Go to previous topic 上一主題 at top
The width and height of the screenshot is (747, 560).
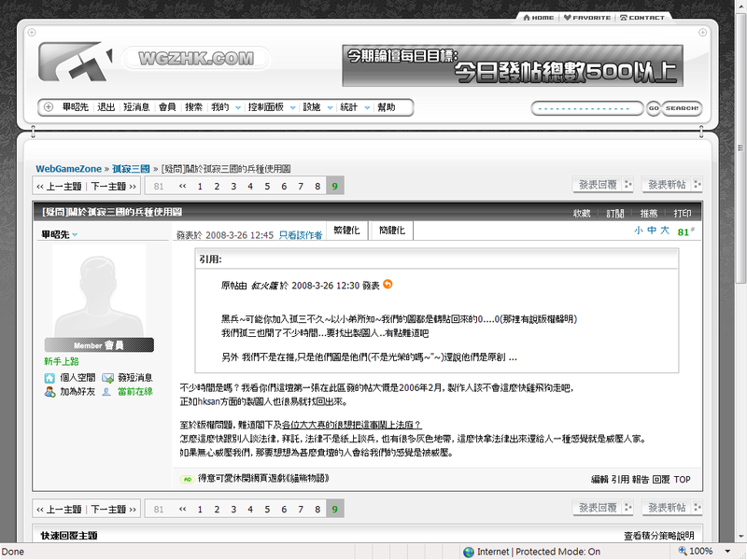(59, 186)
